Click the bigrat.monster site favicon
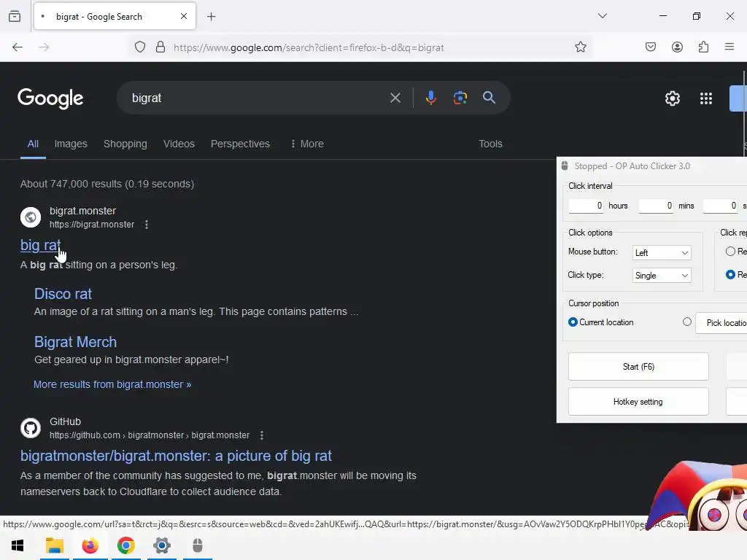This screenshot has width=747, height=560. [x=31, y=217]
